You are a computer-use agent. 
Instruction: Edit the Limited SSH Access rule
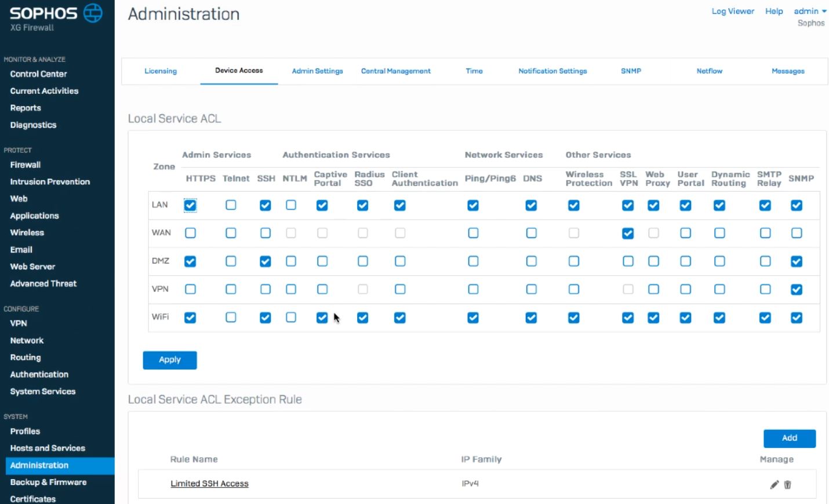click(774, 484)
